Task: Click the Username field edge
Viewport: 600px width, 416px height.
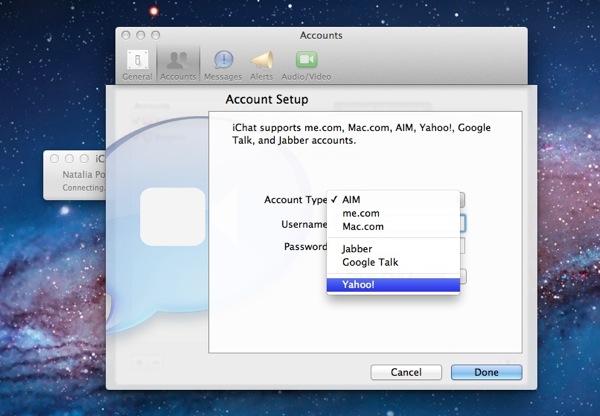Action: [463, 223]
